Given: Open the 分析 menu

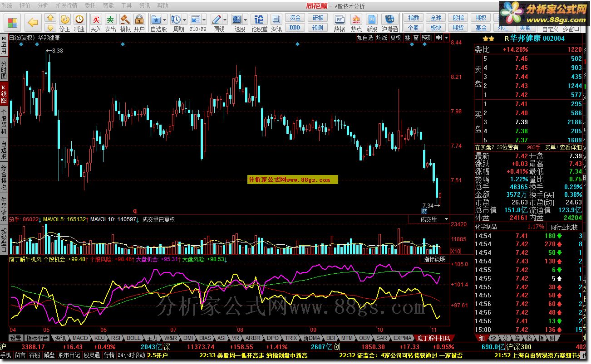Looking at the screenshot, I should coord(43,6).
